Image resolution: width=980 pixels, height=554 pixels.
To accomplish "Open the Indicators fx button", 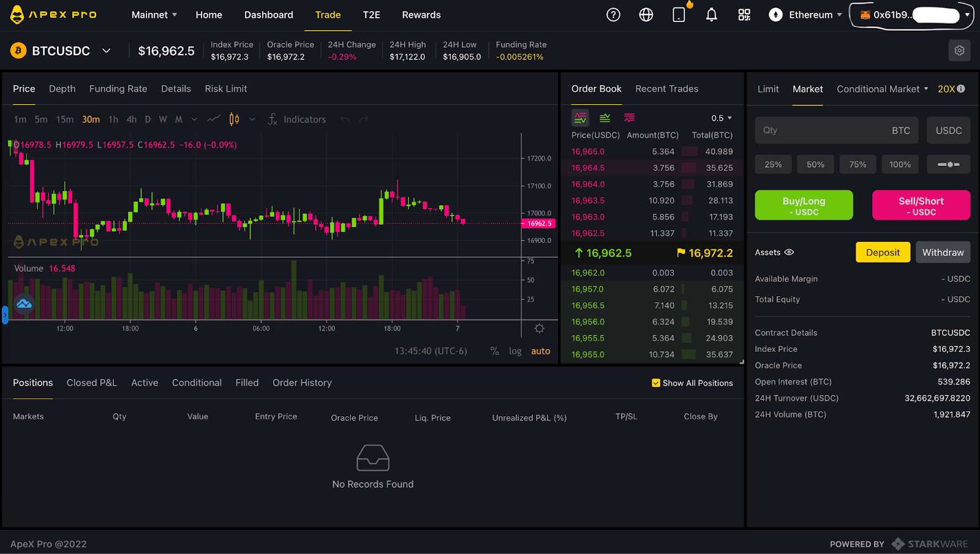I will 297,119.
